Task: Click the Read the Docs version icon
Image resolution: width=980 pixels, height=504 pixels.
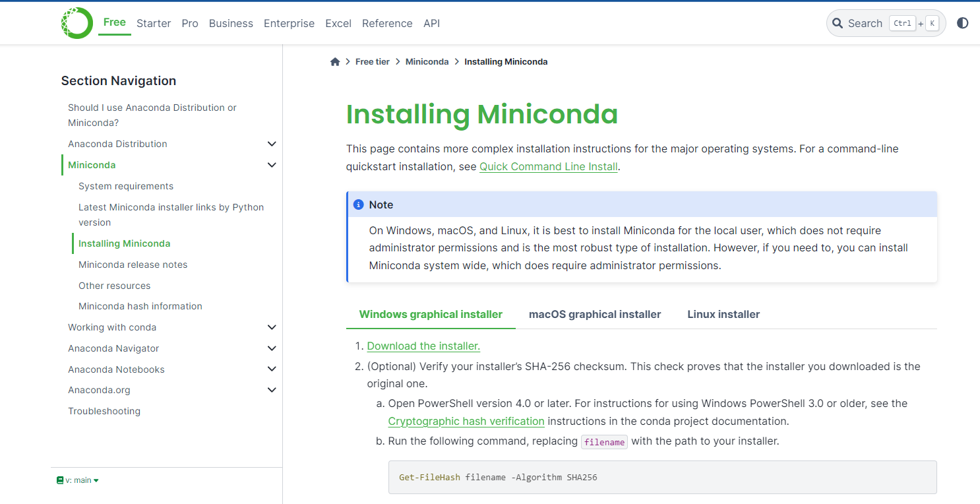Action: (x=60, y=480)
